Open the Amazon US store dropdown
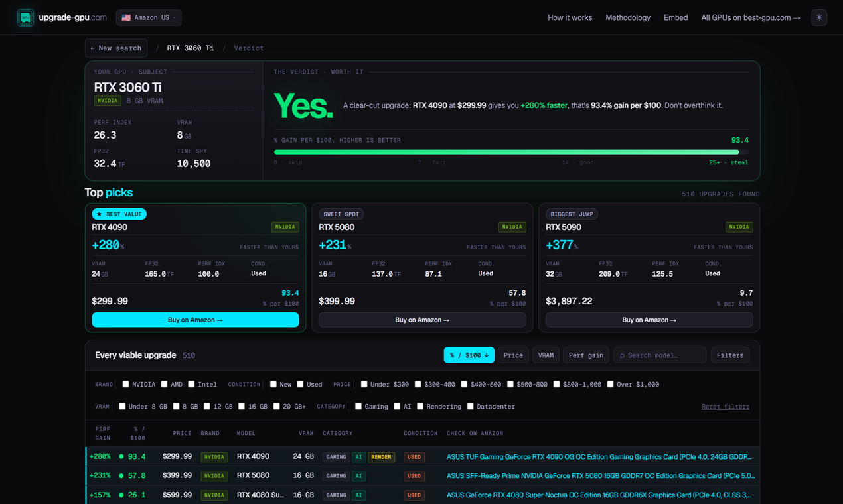 point(149,17)
